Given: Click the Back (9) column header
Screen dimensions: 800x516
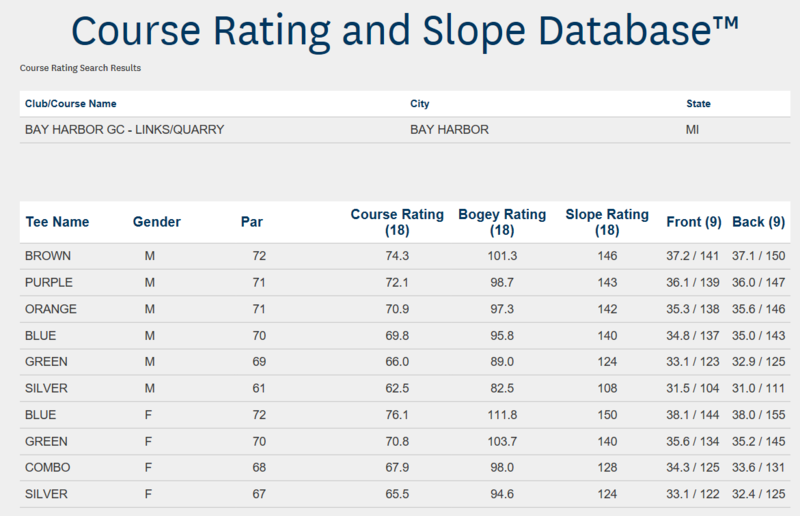Looking at the screenshot, I should point(758,222).
